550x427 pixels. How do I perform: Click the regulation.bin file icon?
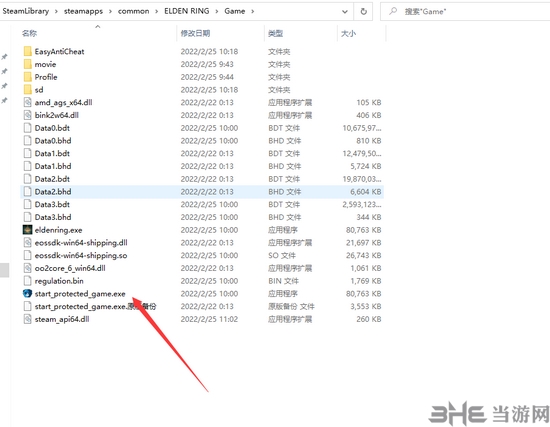(x=28, y=281)
